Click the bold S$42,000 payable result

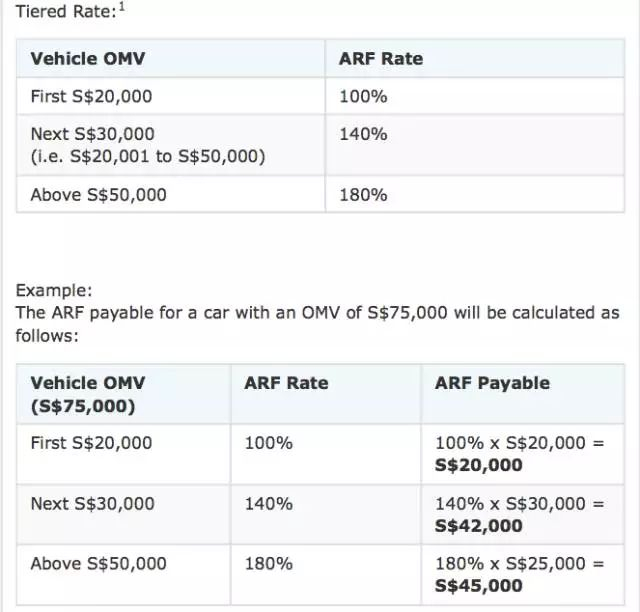pos(479,526)
